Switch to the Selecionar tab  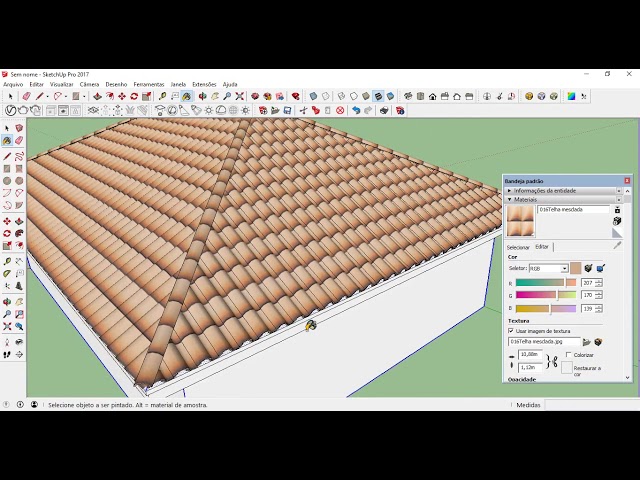(518, 247)
